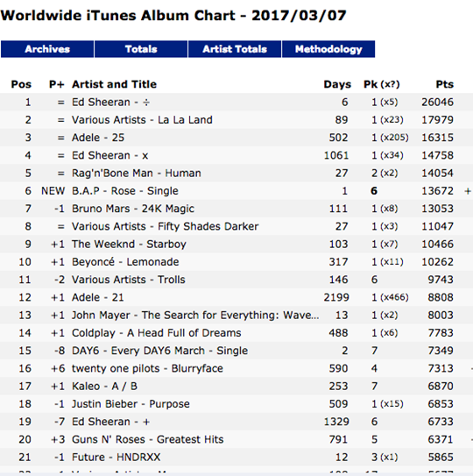473x476 pixels.
Task: Select Coldplay - A Head Full of Dreams
Action: pos(156,333)
